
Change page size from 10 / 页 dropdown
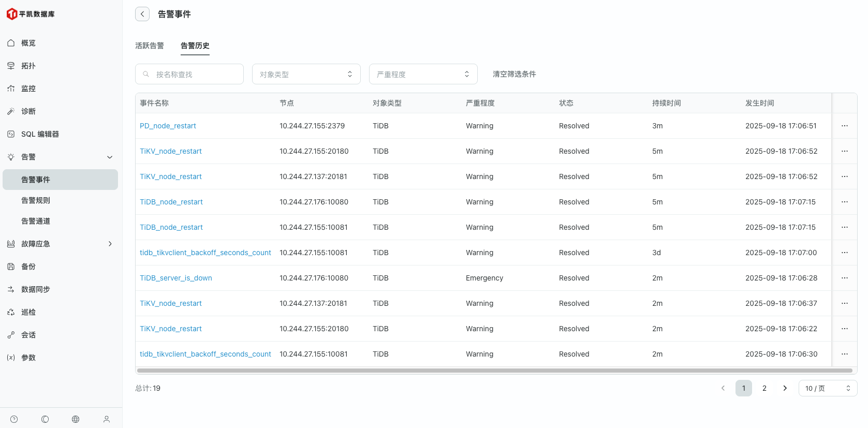(x=827, y=388)
